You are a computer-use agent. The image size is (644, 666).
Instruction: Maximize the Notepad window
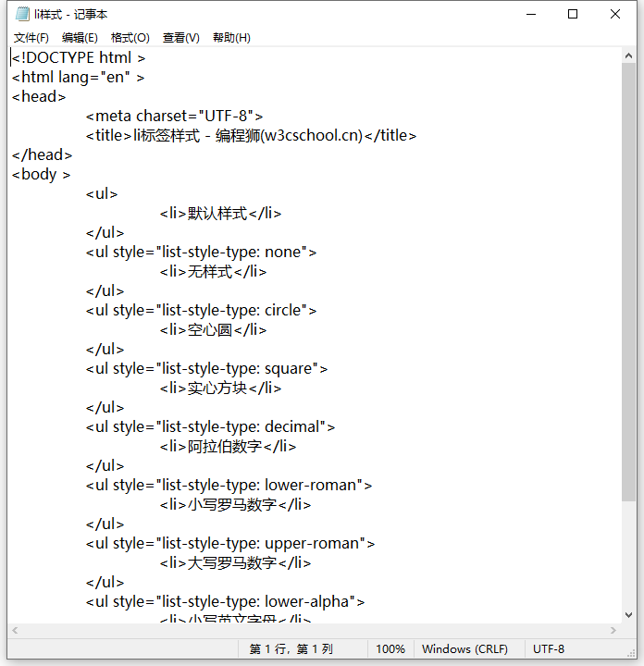tap(573, 15)
